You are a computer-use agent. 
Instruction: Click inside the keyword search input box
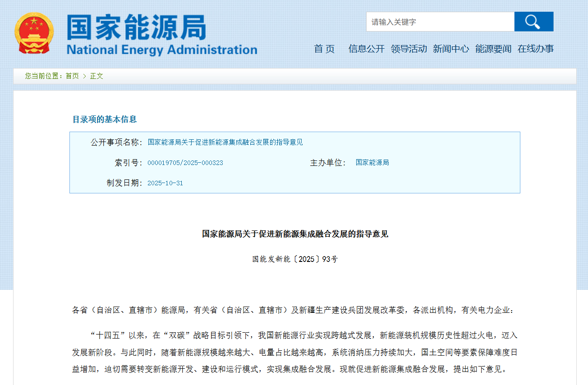coord(440,21)
